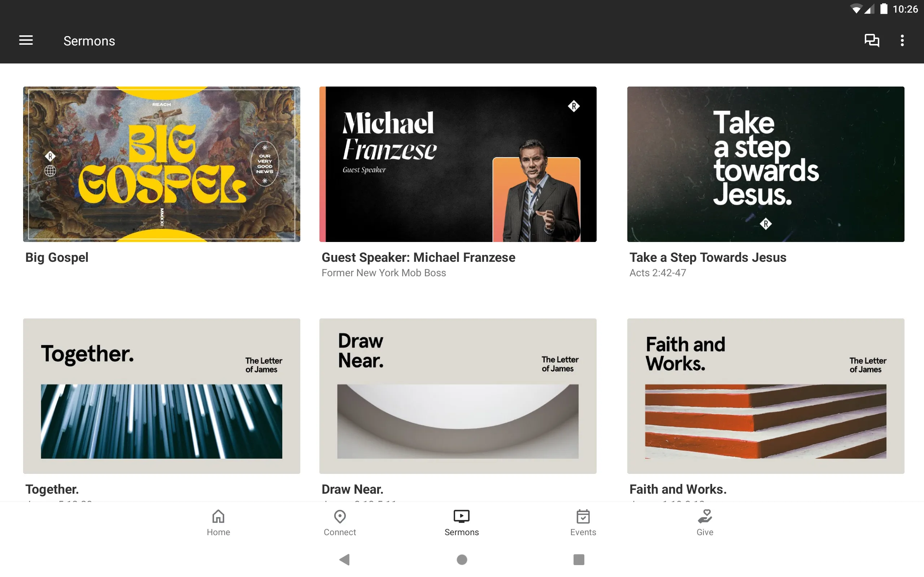Tap the three-dot overflow menu icon
Screen dimensions: 924x577
(x=902, y=40)
